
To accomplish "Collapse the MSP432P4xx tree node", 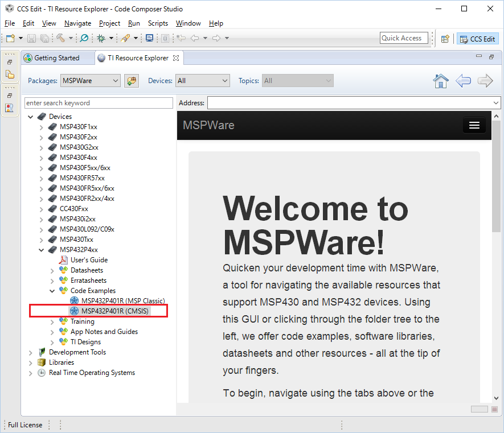I will pyautogui.click(x=42, y=250).
